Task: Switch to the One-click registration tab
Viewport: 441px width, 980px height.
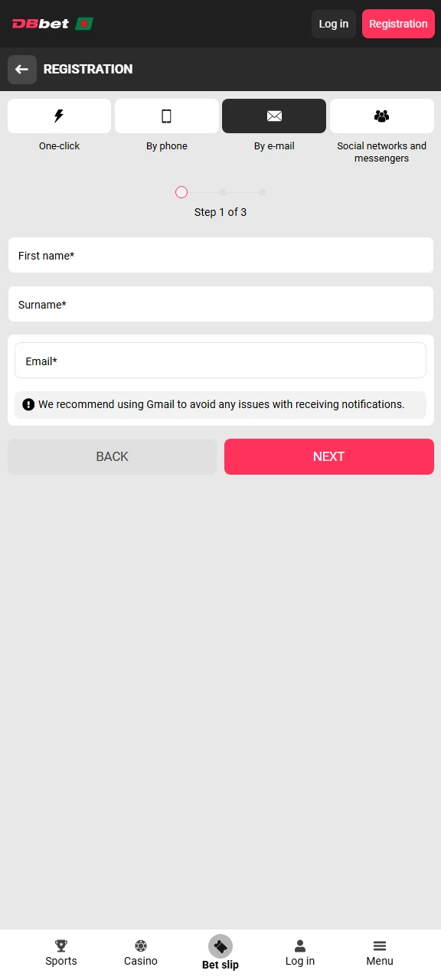Action: point(59,126)
